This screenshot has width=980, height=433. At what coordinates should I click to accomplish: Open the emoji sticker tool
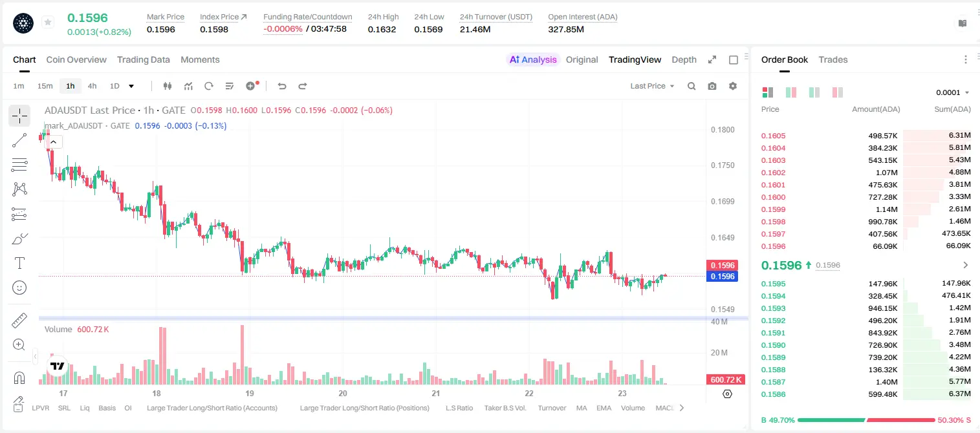click(x=19, y=288)
